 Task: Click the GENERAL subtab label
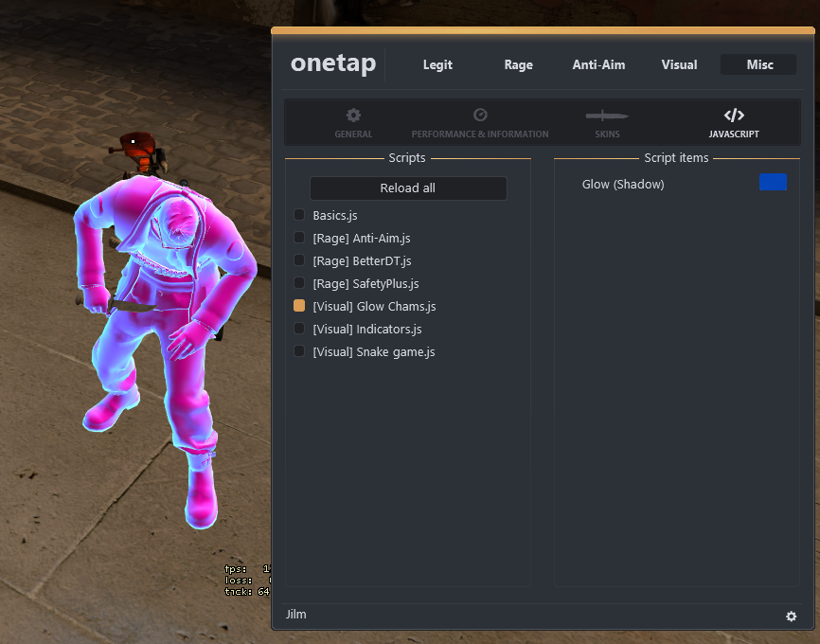(353, 134)
